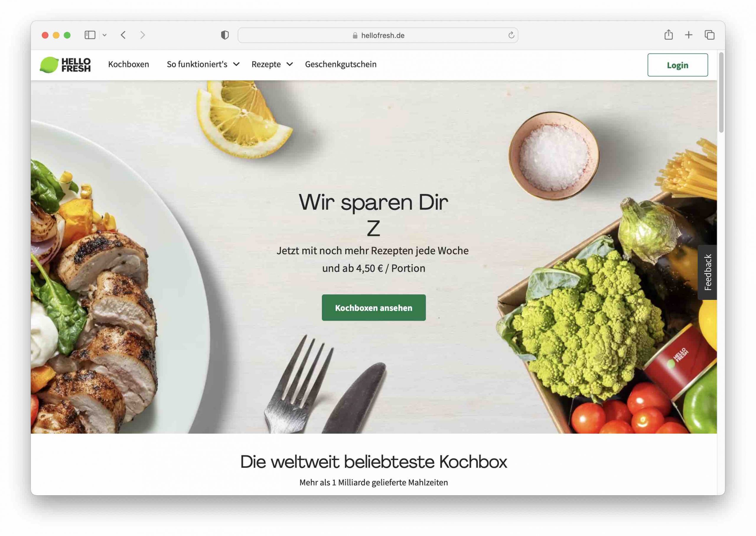
Task: Show the tab overview icon
Action: point(709,35)
